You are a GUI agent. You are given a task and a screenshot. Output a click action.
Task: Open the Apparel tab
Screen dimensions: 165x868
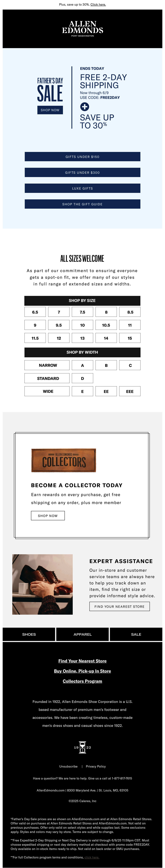point(82,634)
